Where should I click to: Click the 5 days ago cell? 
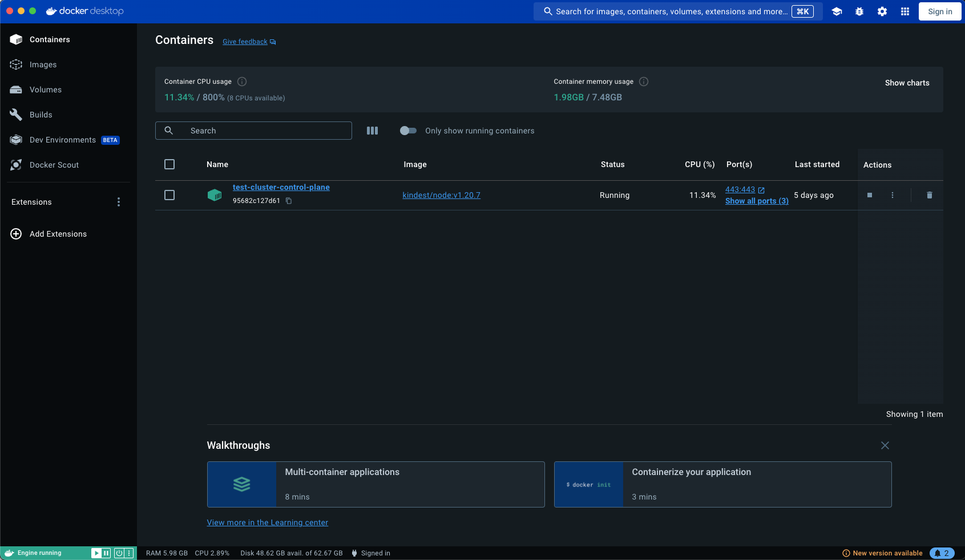[814, 195]
